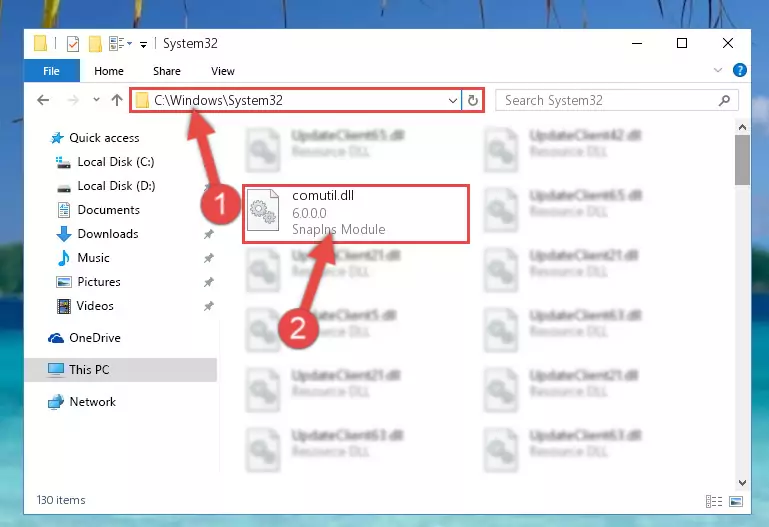The width and height of the screenshot is (769, 527).
Task: Close the System32 window
Action: click(x=728, y=43)
